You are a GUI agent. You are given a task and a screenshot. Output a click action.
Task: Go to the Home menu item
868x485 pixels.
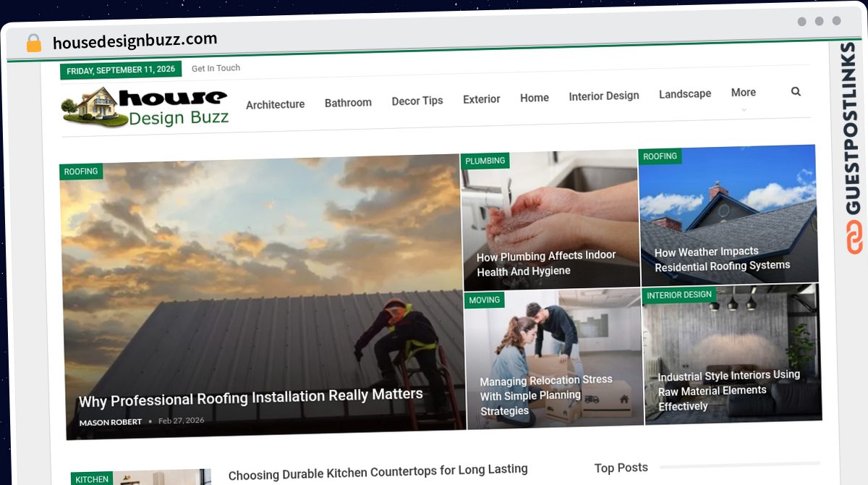535,98
